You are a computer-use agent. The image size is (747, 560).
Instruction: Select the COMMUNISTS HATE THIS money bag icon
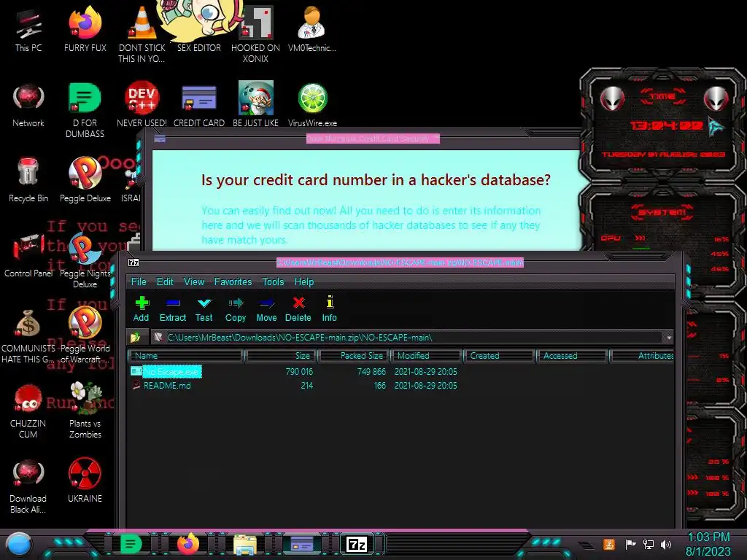pos(28,336)
